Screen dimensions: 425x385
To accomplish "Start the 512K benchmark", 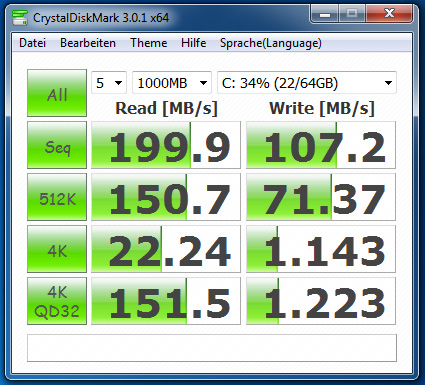I will [x=57, y=197].
